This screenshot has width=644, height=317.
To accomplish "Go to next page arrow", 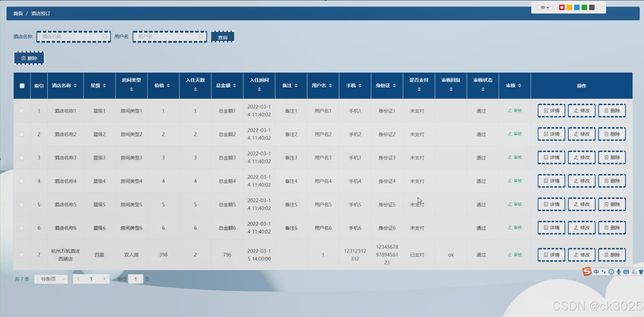I will (104, 279).
